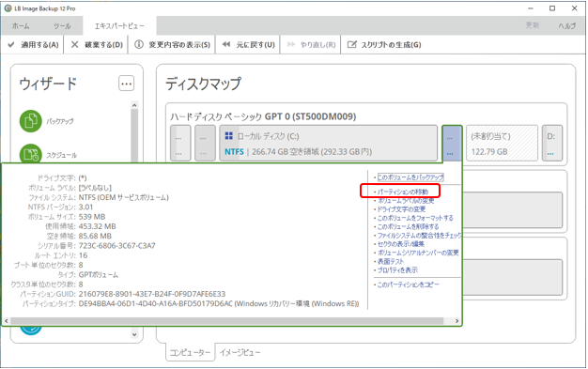The image size is (588, 369).
Task: Click the ウィザード panel title
Action: click(48, 84)
